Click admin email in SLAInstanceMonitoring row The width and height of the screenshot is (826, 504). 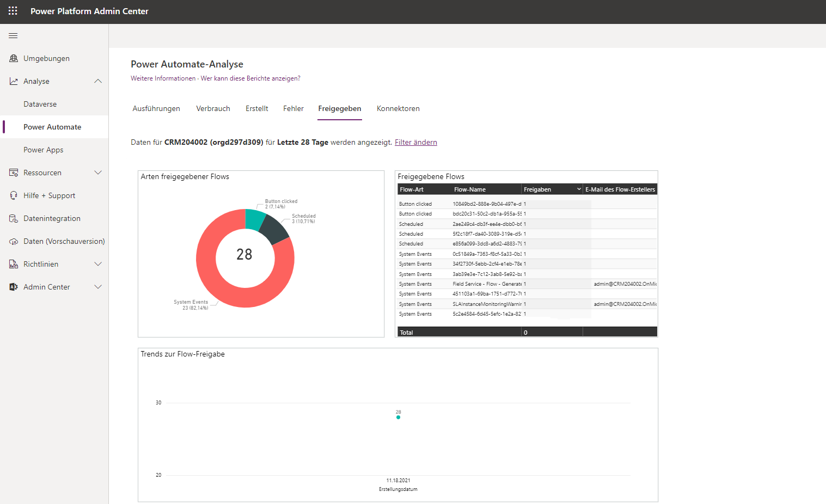(x=625, y=304)
